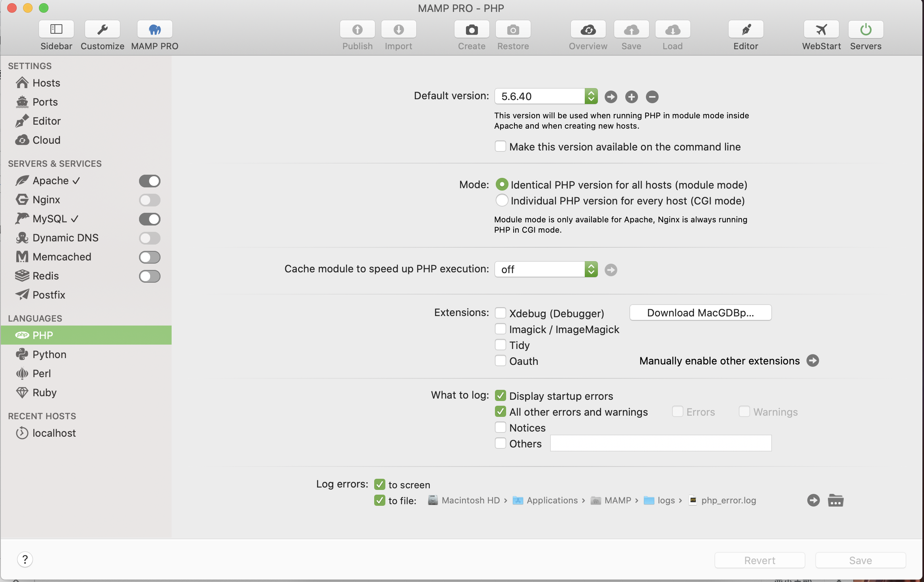Open Ports settings in sidebar
The image size is (924, 582).
click(x=86, y=102)
